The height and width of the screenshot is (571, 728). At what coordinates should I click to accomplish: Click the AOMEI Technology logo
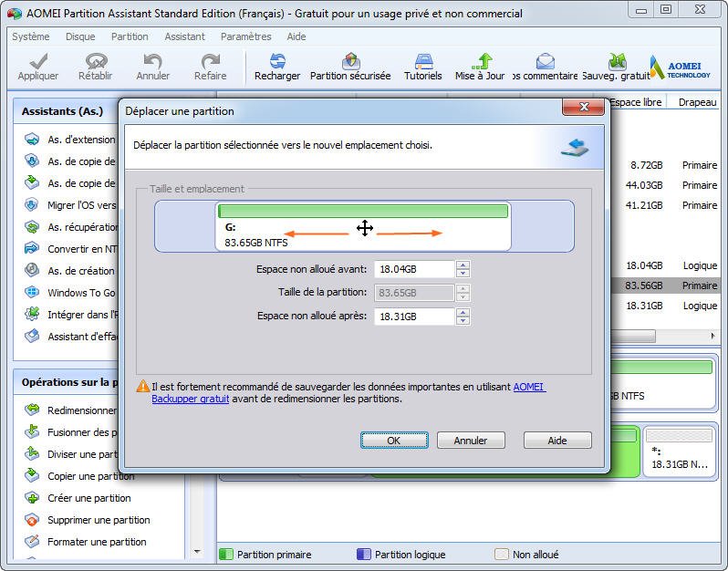[681, 67]
